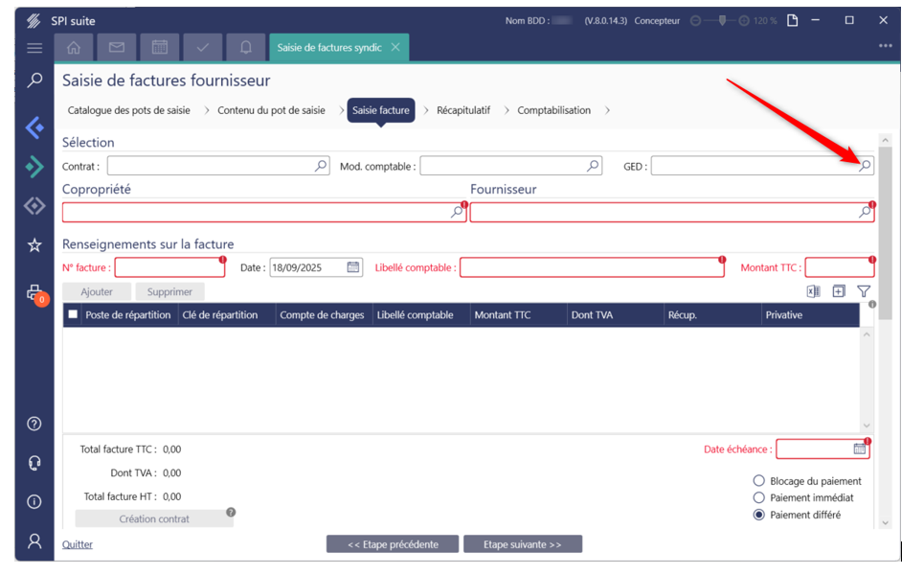924x575 pixels.
Task: Click the home icon in top toolbar
Action: coord(74,47)
